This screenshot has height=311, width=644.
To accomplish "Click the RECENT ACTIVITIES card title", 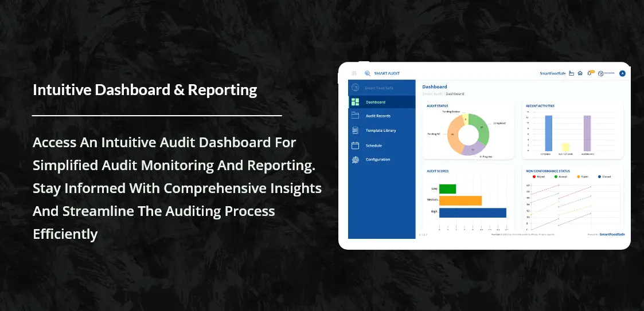I will pyautogui.click(x=540, y=106).
